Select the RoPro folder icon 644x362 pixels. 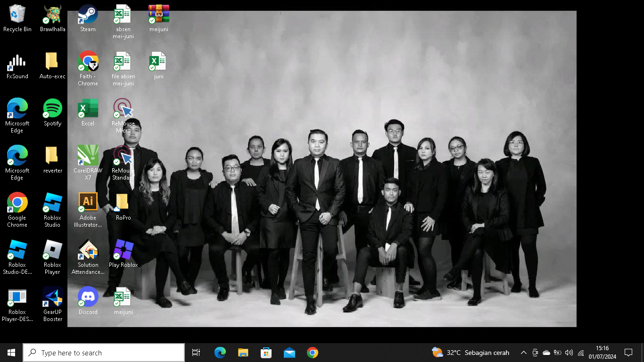123,207
